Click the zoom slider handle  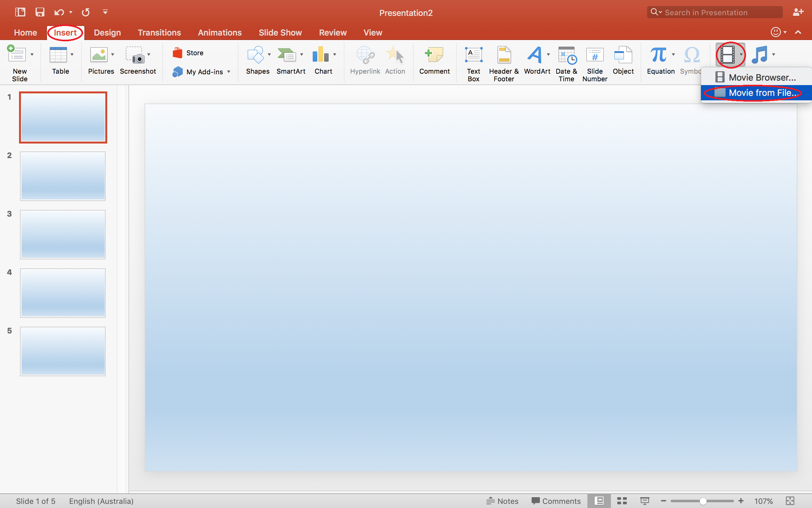pyautogui.click(x=703, y=501)
